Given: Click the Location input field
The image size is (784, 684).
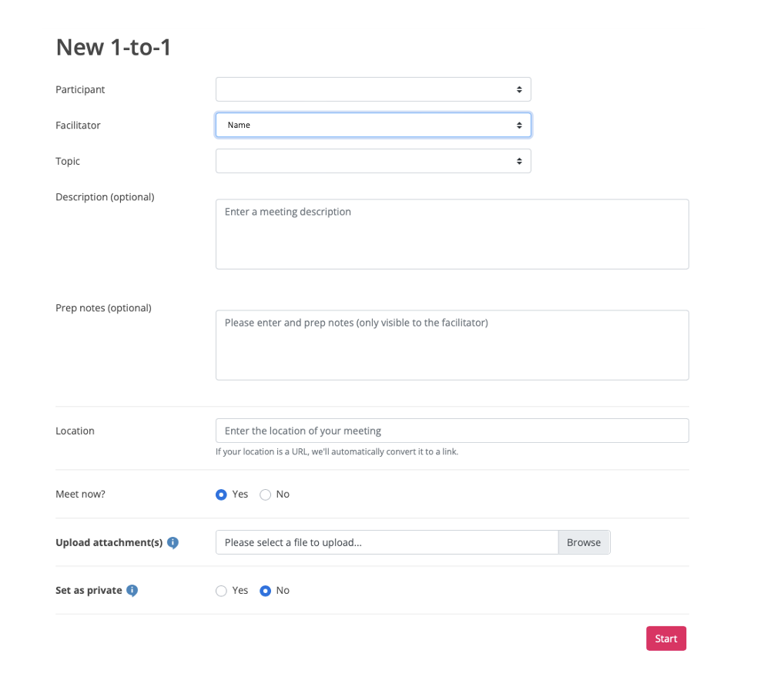Looking at the screenshot, I should (452, 431).
